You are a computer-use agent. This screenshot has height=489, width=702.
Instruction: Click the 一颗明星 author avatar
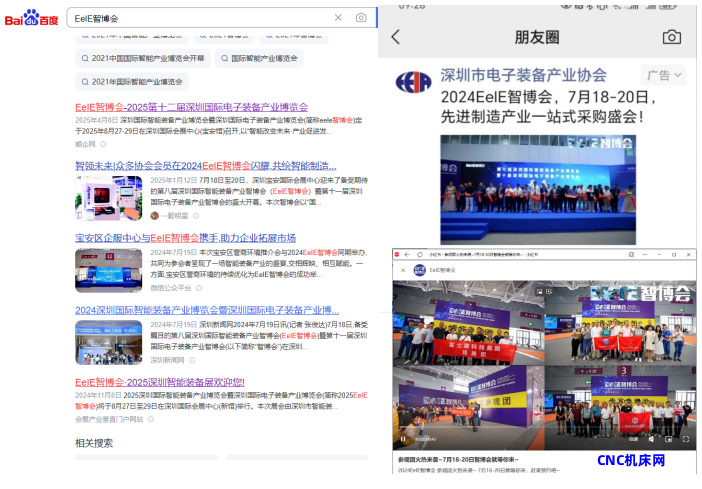pyautogui.click(x=154, y=216)
